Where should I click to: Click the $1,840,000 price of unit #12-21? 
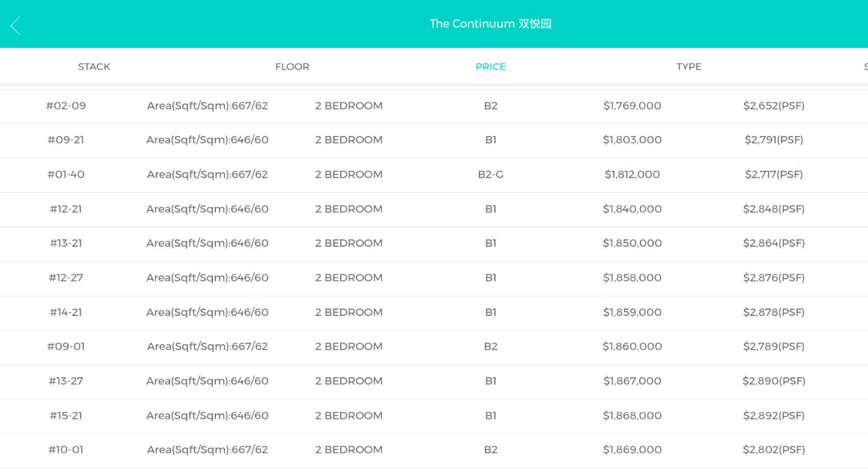[632, 209]
